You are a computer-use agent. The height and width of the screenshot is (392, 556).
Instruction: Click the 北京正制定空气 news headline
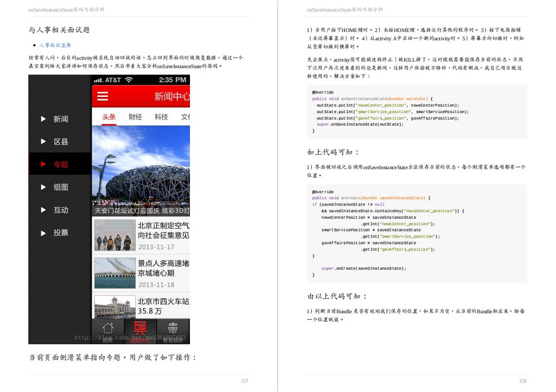tap(164, 230)
